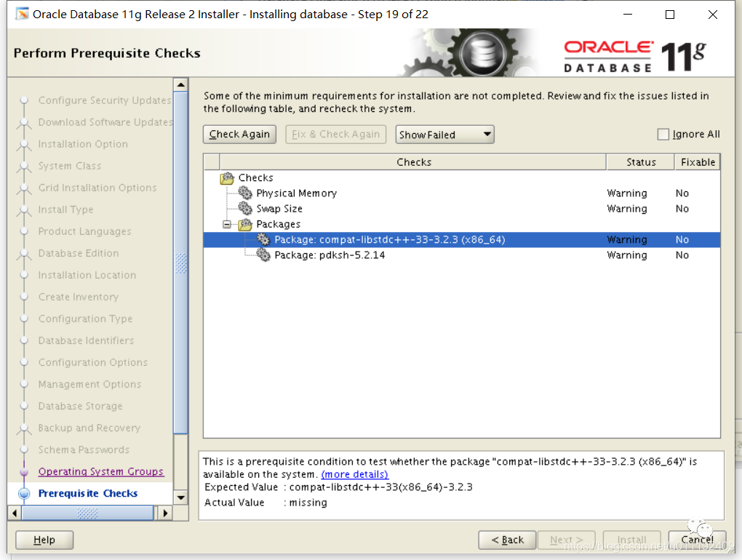Viewport: 742px width, 560px height.
Task: Click step list scroll down arrow
Action: pyautogui.click(x=180, y=497)
